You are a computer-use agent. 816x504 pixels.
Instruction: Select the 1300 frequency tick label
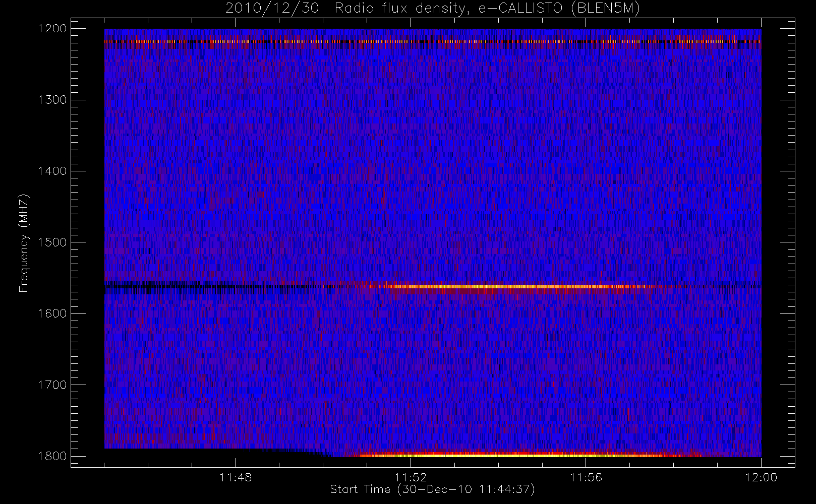coord(52,100)
